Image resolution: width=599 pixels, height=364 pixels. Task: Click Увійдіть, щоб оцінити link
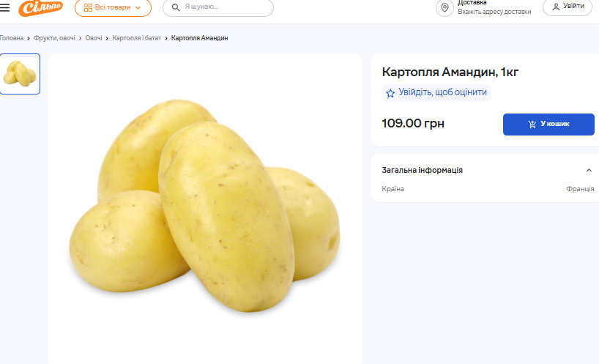pyautogui.click(x=442, y=92)
